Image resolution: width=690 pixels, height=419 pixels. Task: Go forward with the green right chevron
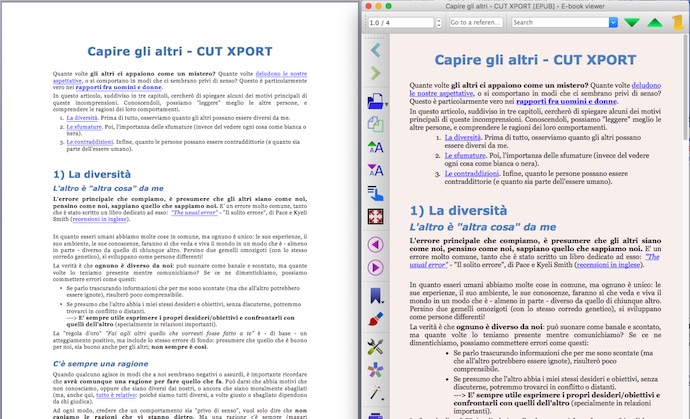pos(375,73)
